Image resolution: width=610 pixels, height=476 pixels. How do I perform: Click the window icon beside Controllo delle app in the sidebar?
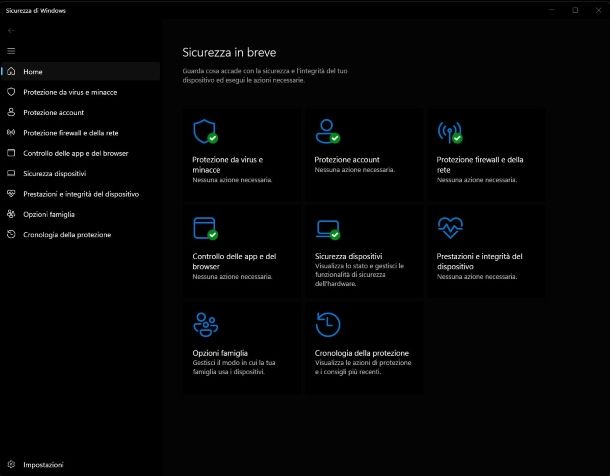[x=11, y=153]
